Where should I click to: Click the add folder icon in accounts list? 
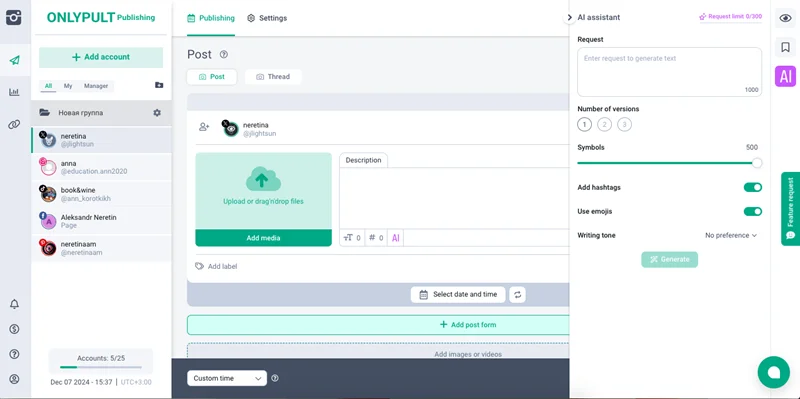(159, 85)
